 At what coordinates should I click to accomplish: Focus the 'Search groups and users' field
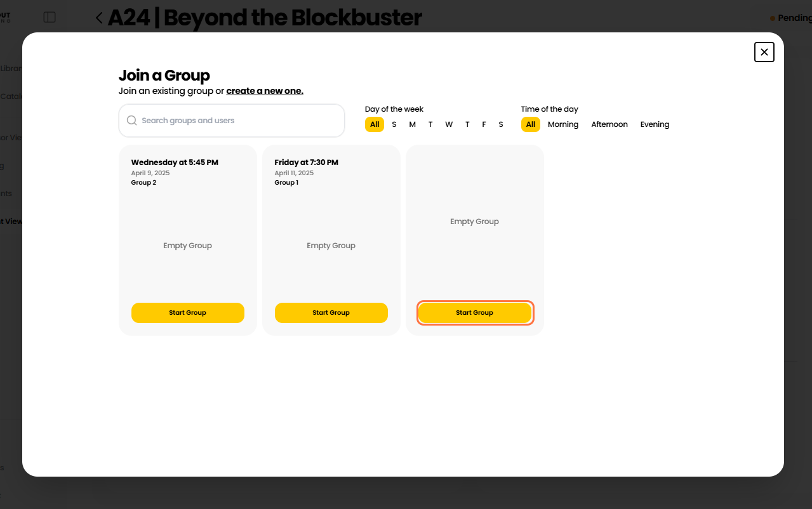(238, 121)
